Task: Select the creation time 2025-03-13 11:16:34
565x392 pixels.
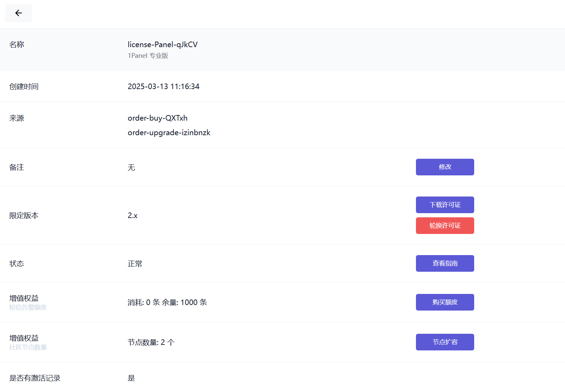Action: point(164,86)
